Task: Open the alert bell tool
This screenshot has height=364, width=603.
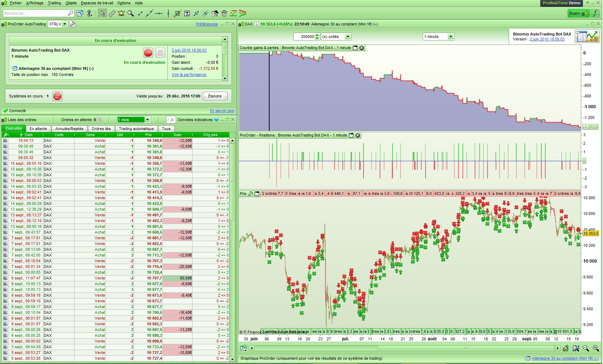Action: click(121, 14)
